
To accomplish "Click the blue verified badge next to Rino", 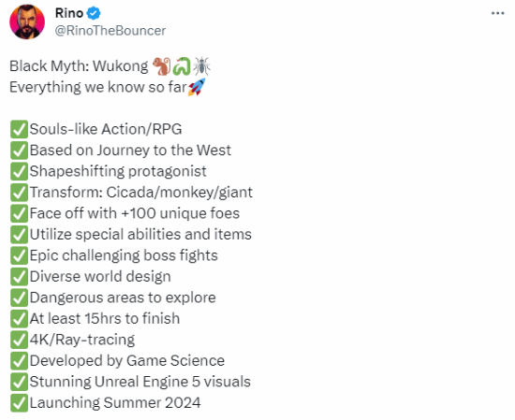I will (94, 13).
